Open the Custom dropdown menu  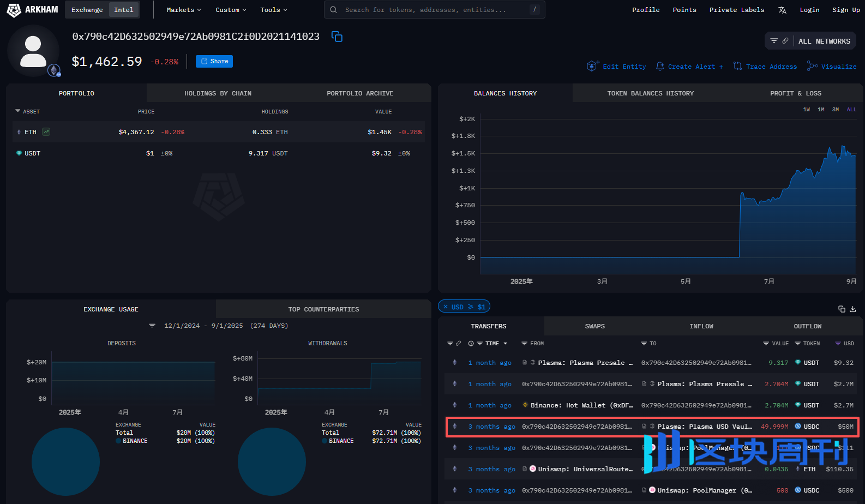231,10
